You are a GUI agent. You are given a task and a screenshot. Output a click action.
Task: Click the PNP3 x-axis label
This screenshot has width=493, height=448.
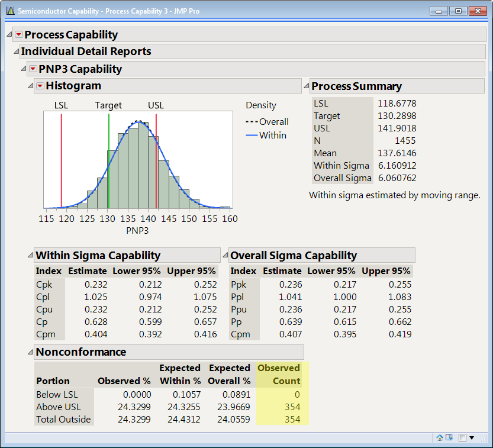(137, 231)
